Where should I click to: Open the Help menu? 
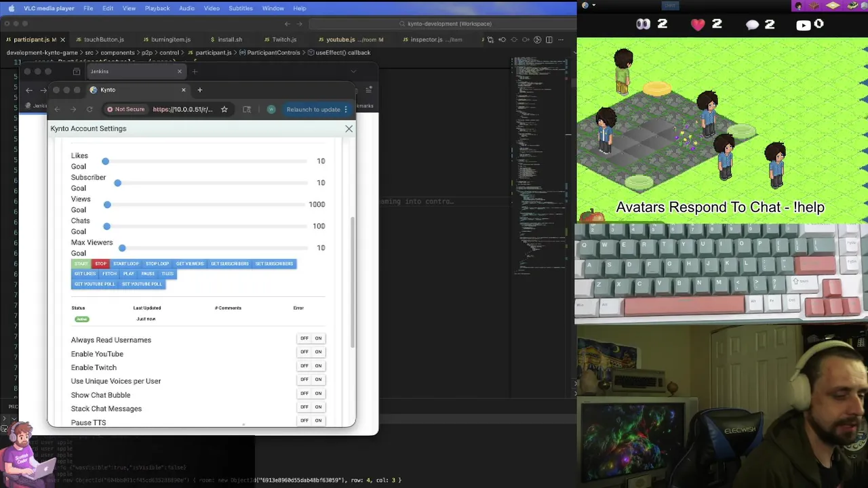[300, 8]
